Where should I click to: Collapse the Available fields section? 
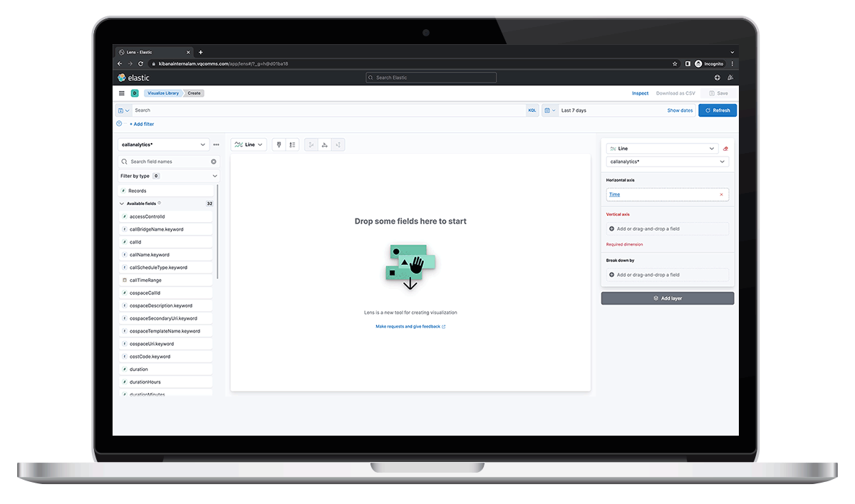pyautogui.click(x=122, y=204)
